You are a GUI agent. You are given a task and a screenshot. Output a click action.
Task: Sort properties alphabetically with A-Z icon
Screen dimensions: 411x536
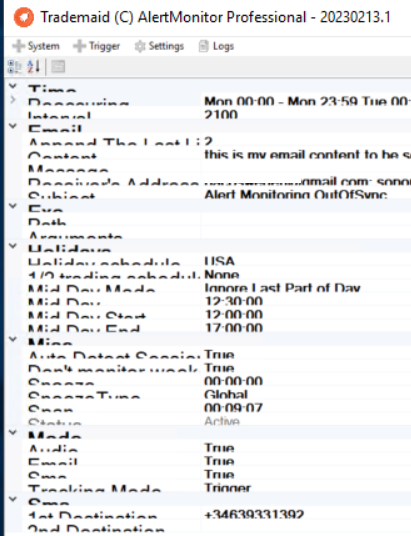(x=34, y=67)
